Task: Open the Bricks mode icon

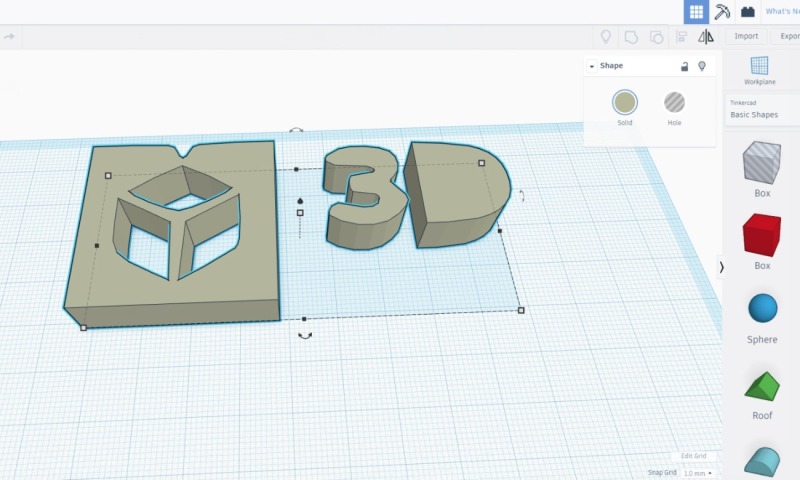Action: coord(747,12)
